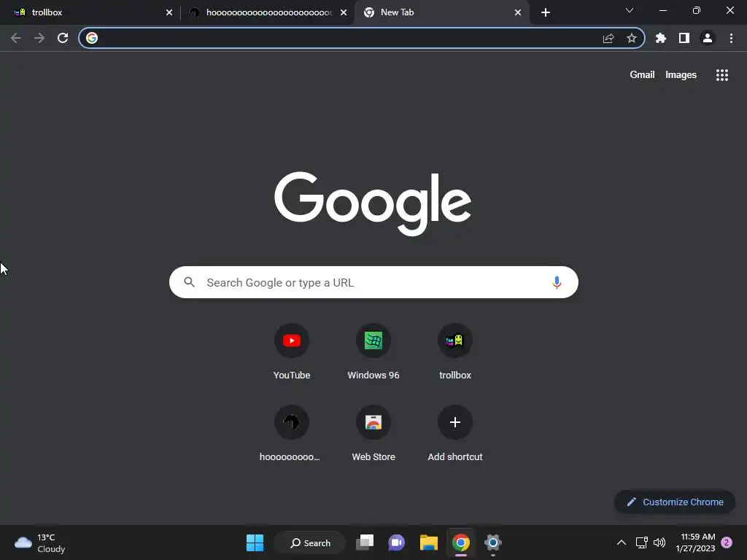
Task: Start voice search with microphone icon
Action: tap(557, 282)
